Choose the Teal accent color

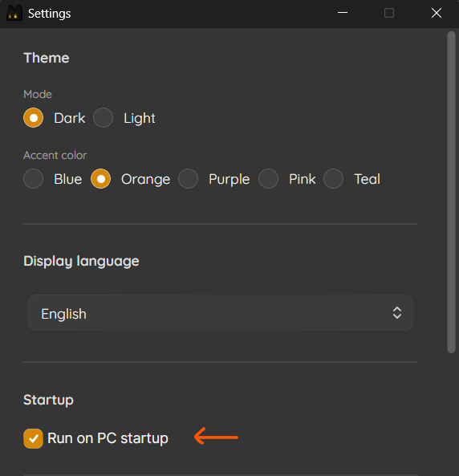(333, 179)
